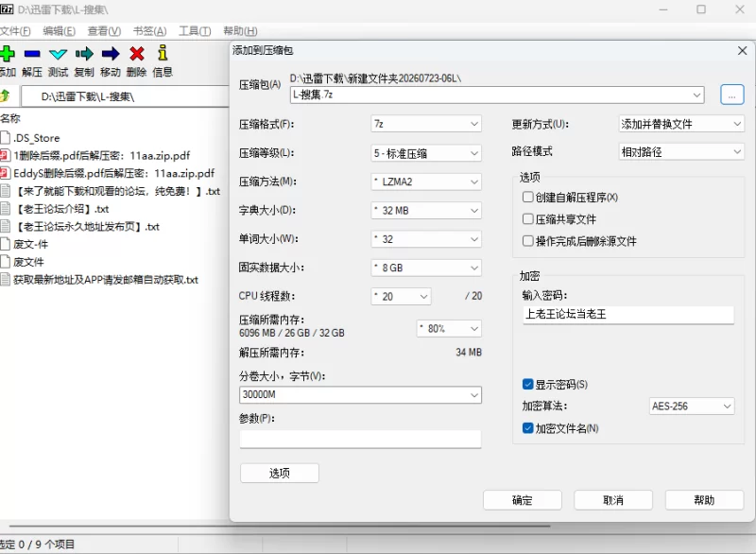The image size is (756, 554).
Task: Click the Move (移动) blue arrow icon
Action: [111, 54]
